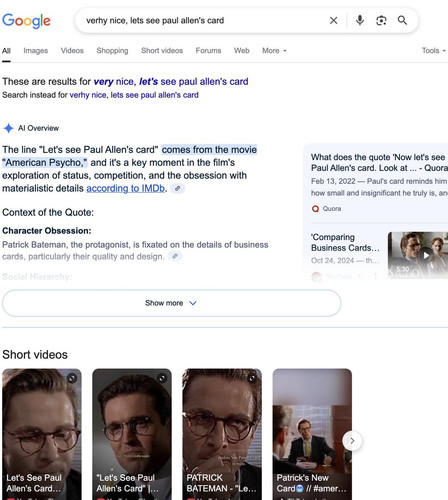The image size is (448, 500).
Task: Open 'PATRICK BATEMAN' short video
Action: (222, 434)
